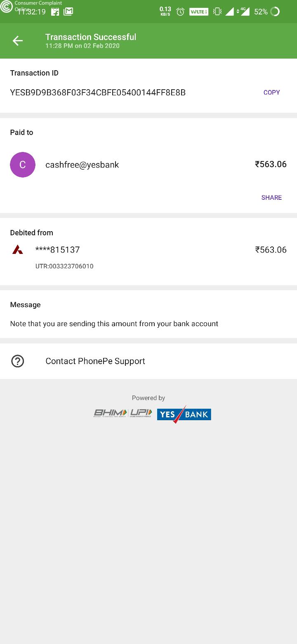Select the transaction ID string
Screen dimensions: 297x644
point(98,92)
